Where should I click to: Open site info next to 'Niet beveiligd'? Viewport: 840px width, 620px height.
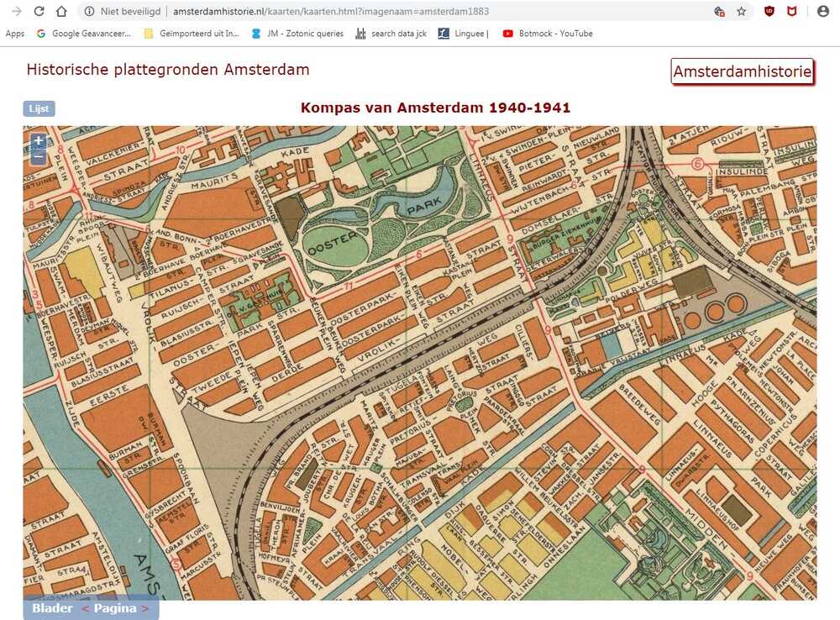point(90,11)
